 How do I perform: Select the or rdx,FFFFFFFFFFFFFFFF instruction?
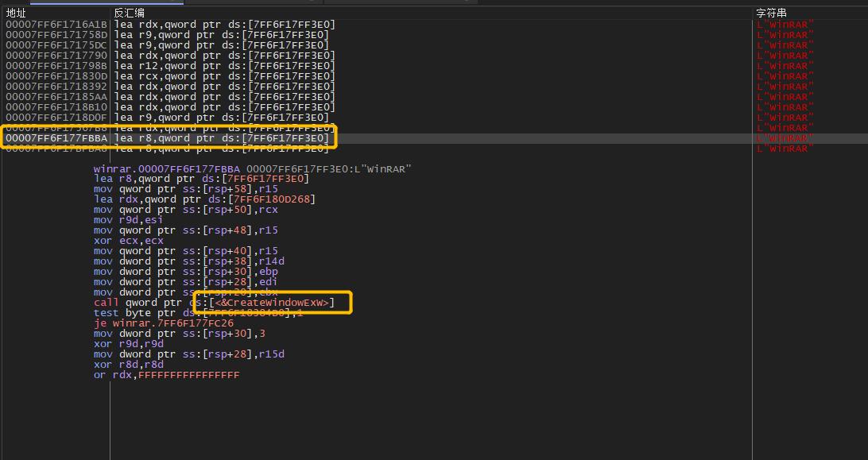(167, 374)
